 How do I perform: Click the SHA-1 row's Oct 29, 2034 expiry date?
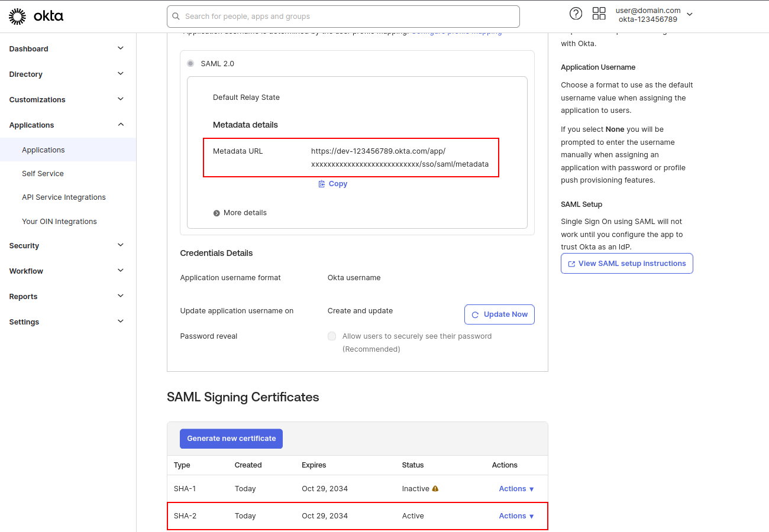point(325,489)
